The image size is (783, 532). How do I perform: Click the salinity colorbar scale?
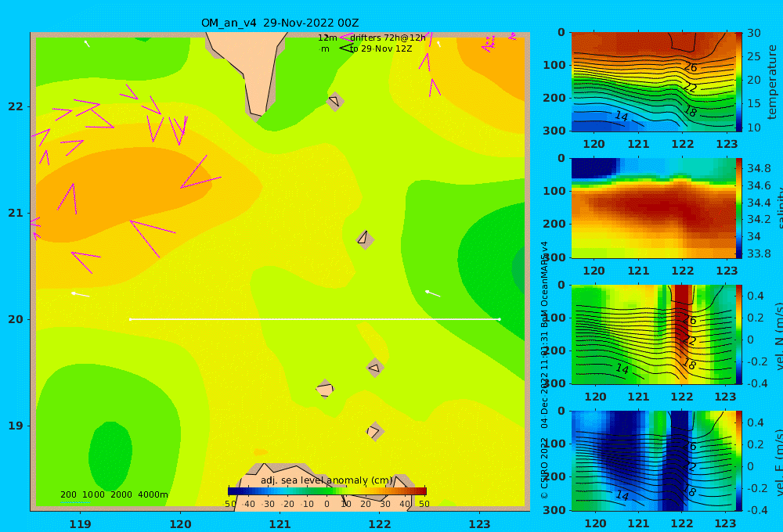click(738, 208)
